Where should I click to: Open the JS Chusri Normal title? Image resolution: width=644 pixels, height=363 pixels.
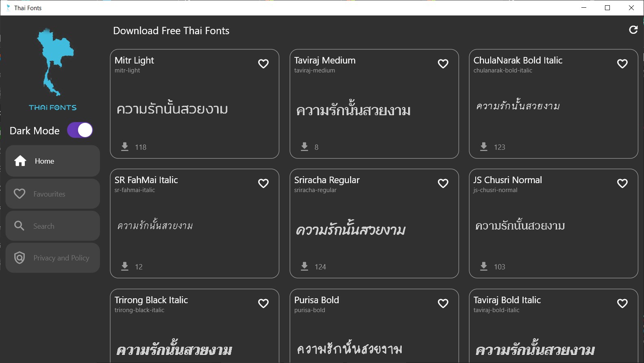(x=508, y=180)
